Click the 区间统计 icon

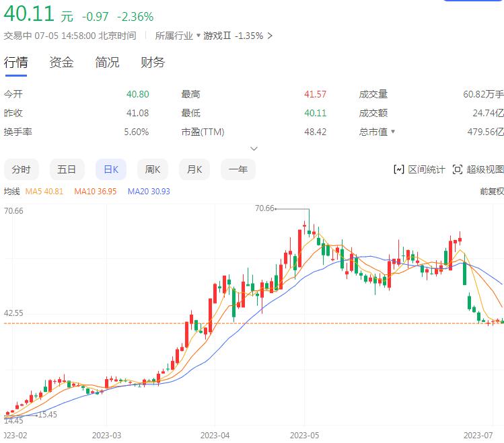tap(398, 169)
